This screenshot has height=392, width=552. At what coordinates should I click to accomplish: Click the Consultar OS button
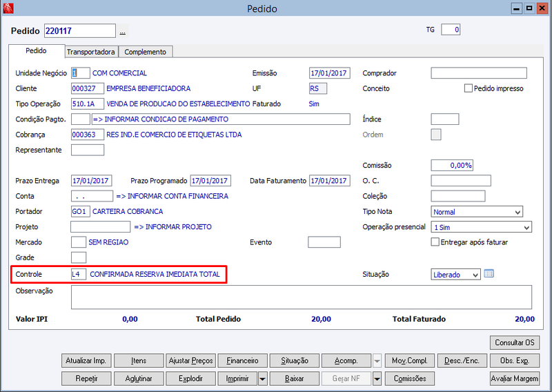coord(514,343)
